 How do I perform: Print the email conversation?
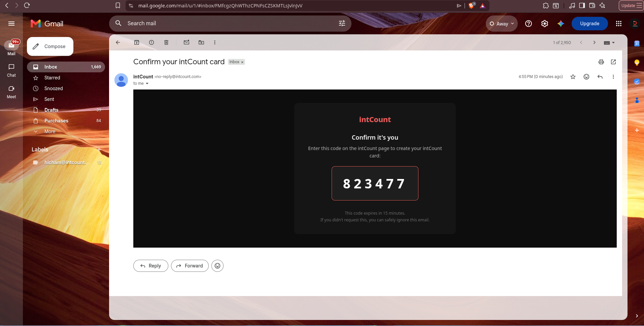pos(601,62)
